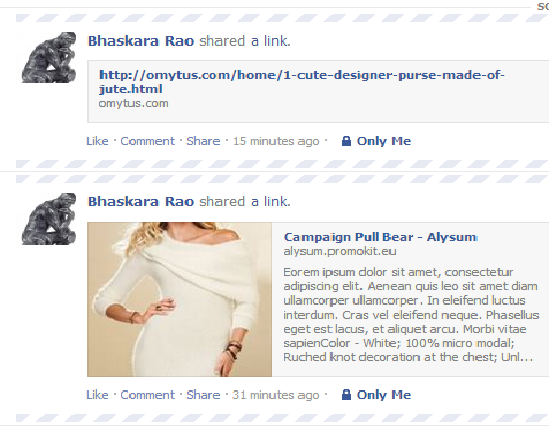Open the Thinker avatar on the second post
The height and width of the screenshot is (434, 549).
[x=49, y=218]
